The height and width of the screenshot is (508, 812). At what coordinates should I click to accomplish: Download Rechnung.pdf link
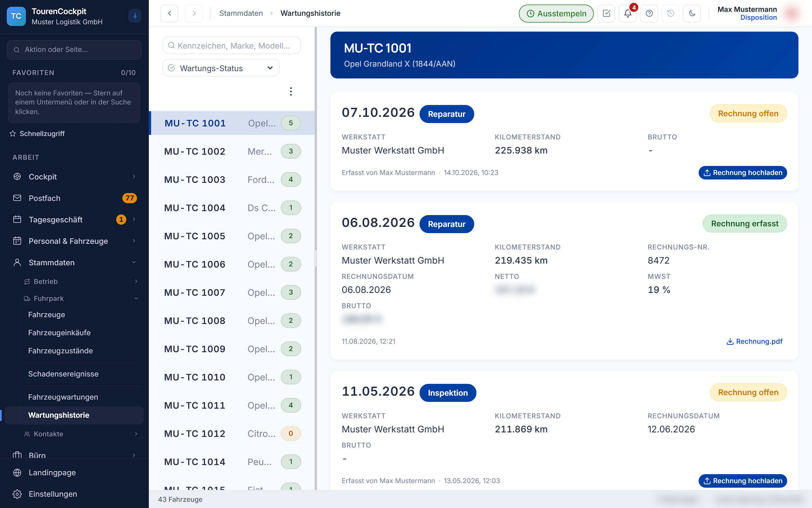754,341
